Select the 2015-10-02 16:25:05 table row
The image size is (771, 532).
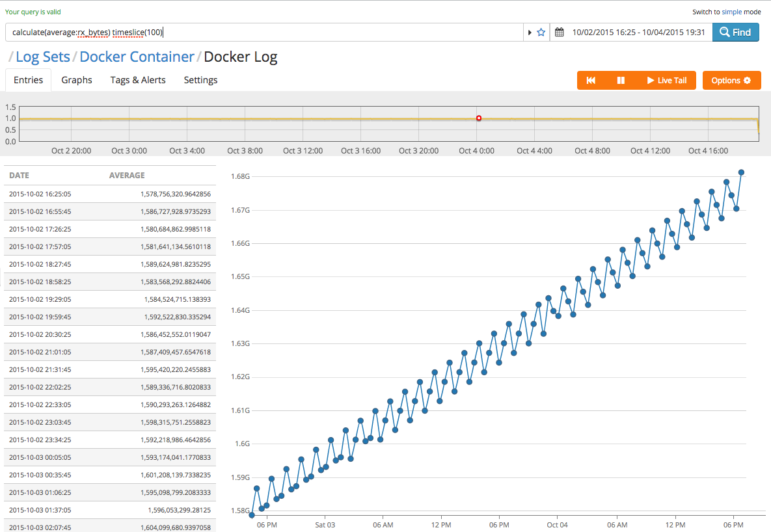click(110, 194)
